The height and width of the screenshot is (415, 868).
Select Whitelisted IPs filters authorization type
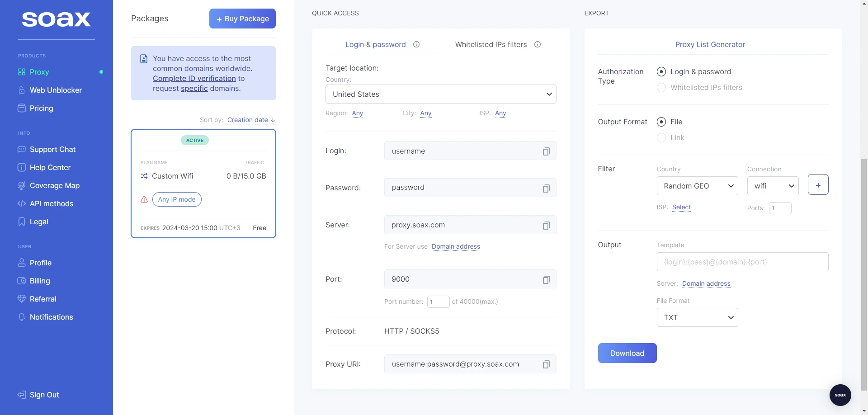pyautogui.click(x=661, y=88)
